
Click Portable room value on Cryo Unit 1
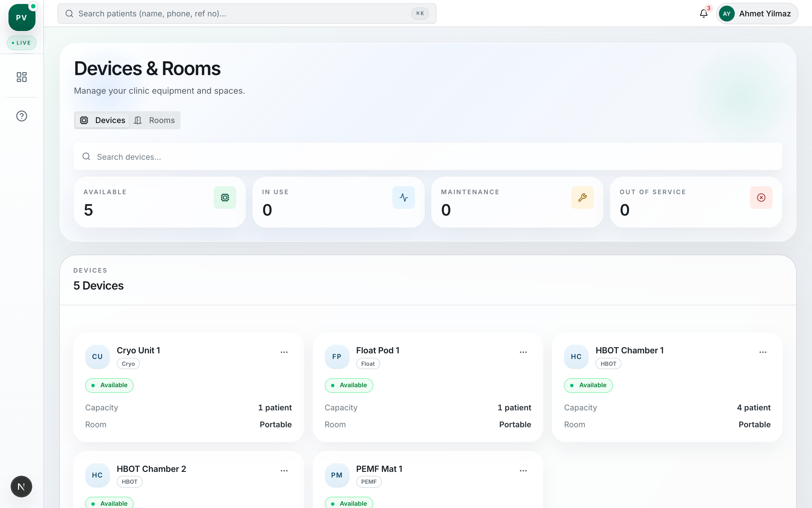point(275,424)
